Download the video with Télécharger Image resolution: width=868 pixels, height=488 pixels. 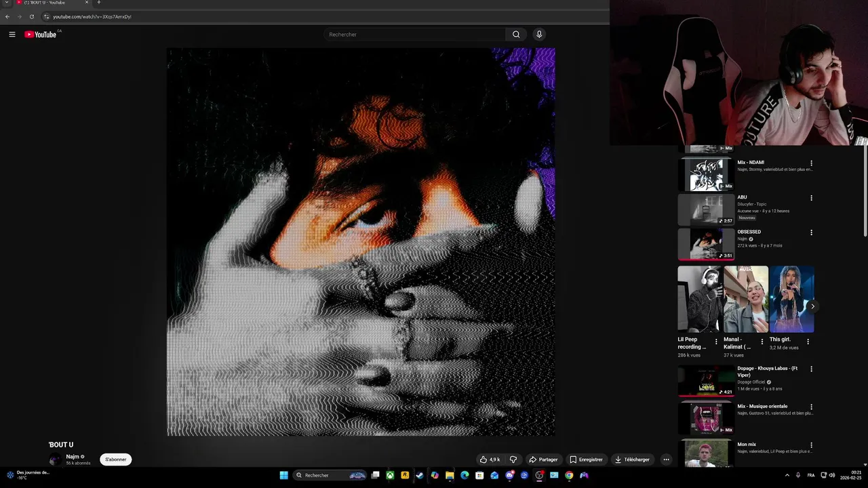(633, 460)
